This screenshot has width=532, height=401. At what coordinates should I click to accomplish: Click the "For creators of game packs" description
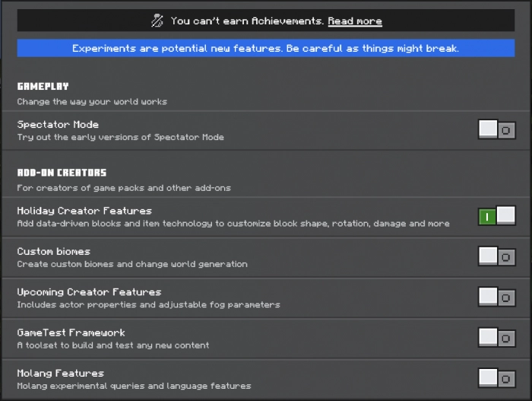(123, 188)
